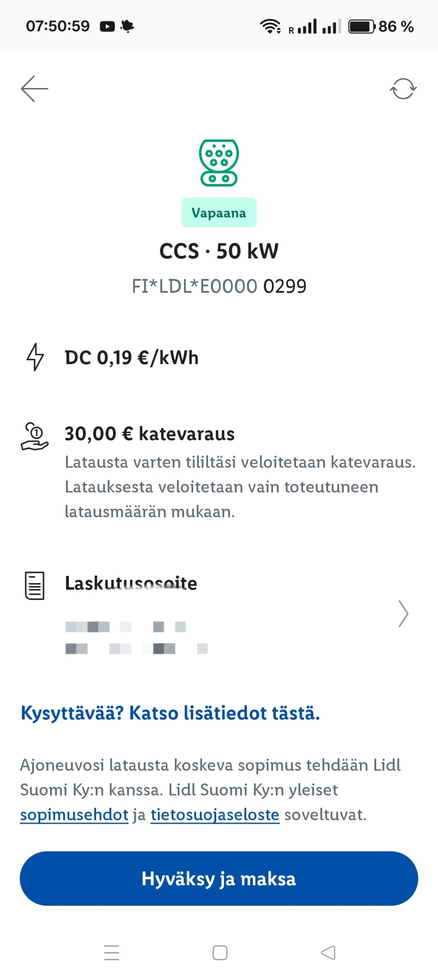This screenshot has width=438, height=980.
Task: Tap the Vapaana status badge
Action: click(x=219, y=212)
